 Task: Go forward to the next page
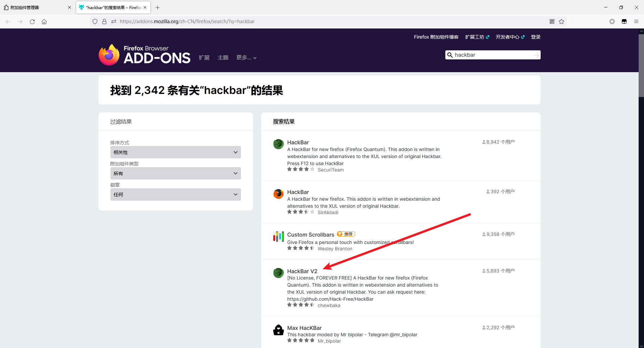click(20, 21)
